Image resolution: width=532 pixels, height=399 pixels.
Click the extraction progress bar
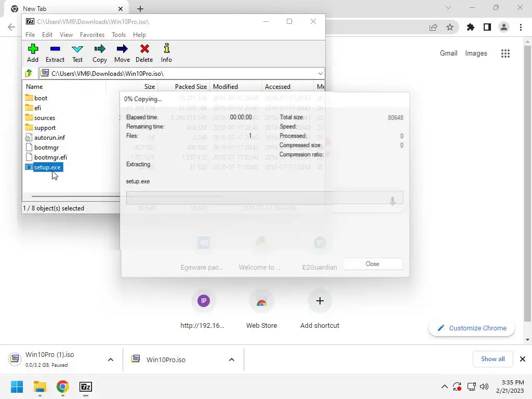[264, 198]
